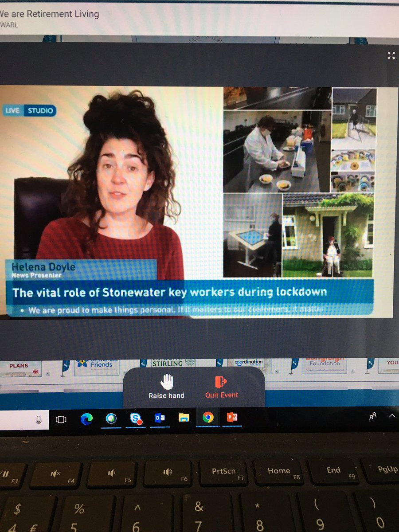
Task: Click the LIVE STUDIO badge on the video
Action: (29, 110)
